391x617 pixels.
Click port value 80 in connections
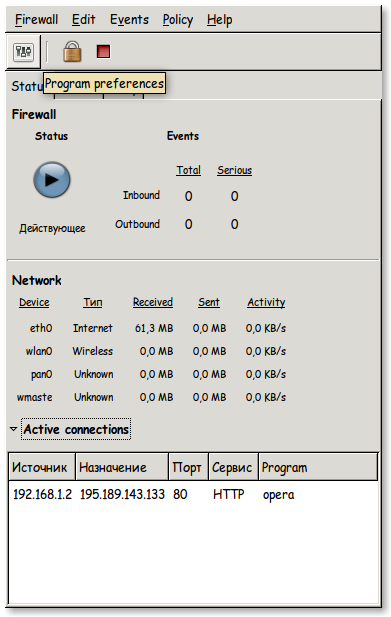coord(180,494)
